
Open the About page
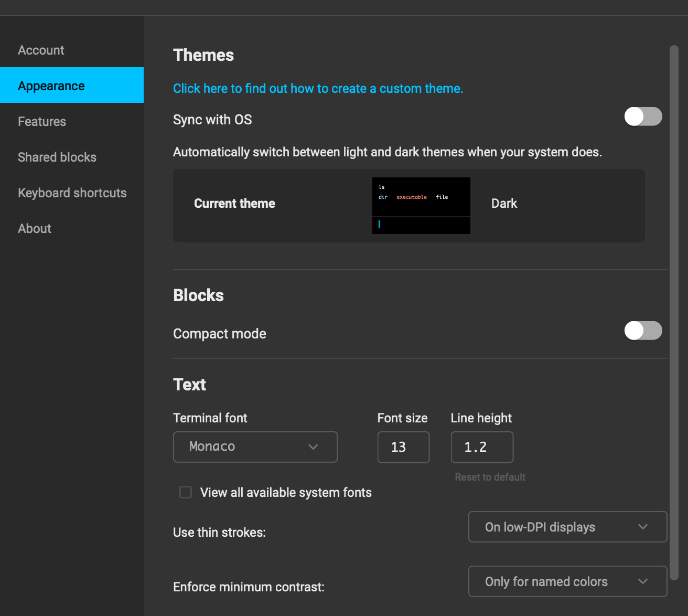point(35,229)
